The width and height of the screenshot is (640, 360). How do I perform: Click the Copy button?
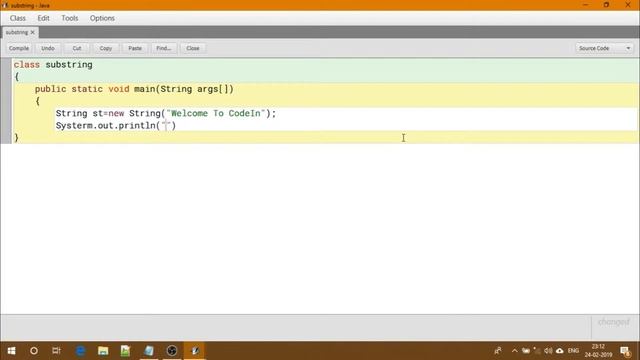pyautogui.click(x=106, y=48)
